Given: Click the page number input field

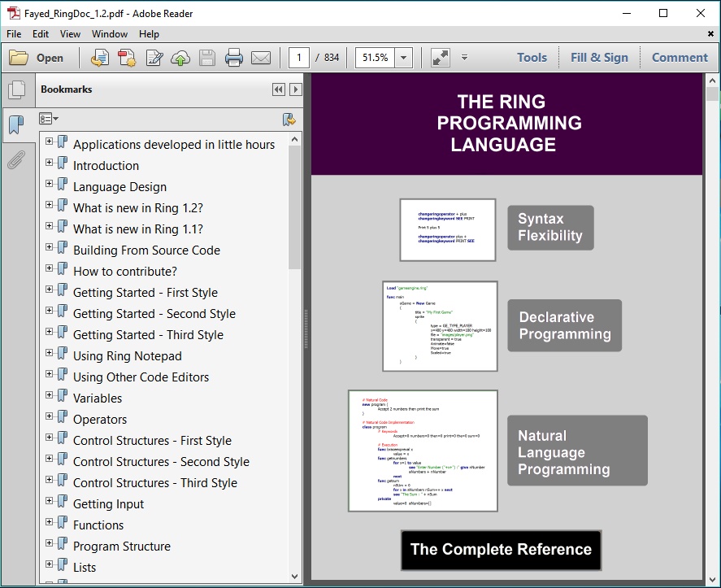Looking at the screenshot, I should [299, 58].
